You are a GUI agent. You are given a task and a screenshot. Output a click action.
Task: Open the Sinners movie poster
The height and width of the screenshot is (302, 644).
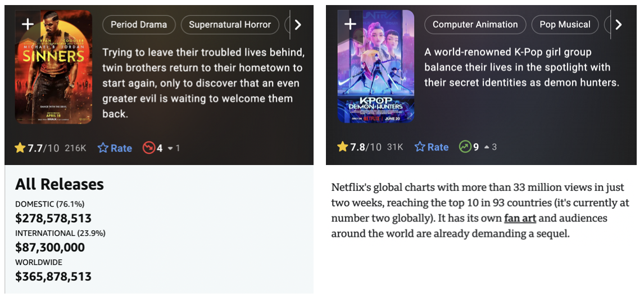[53, 67]
